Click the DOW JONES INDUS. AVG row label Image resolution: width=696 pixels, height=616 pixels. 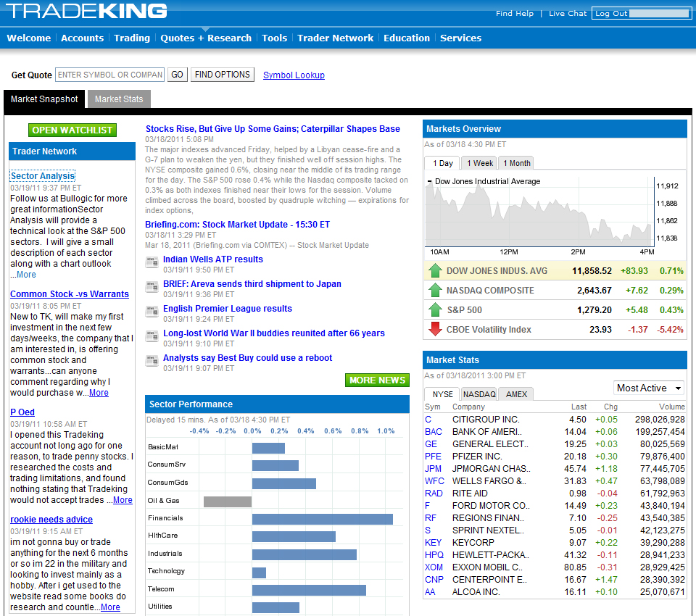click(x=497, y=271)
